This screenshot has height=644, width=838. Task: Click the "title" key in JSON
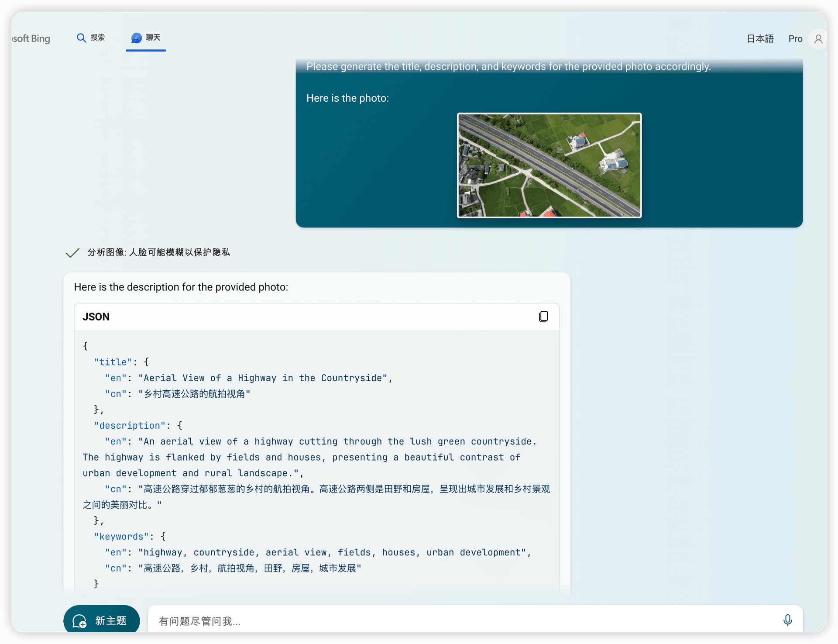(x=113, y=362)
